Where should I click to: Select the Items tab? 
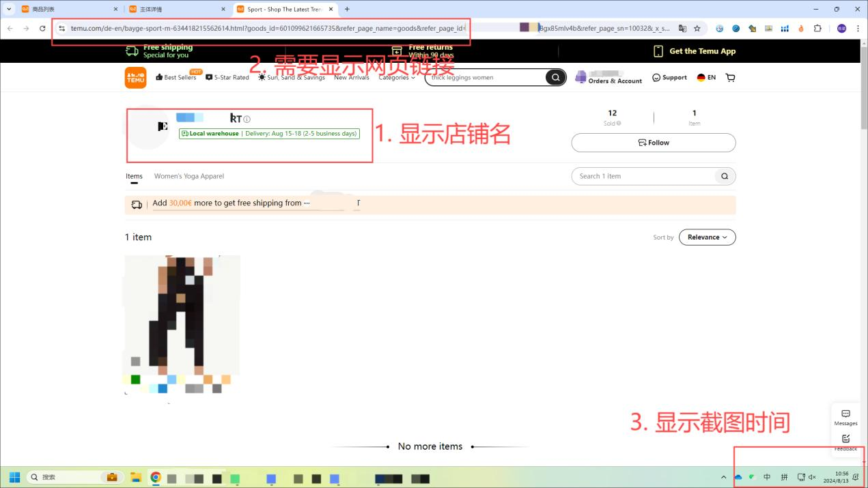coord(134,176)
